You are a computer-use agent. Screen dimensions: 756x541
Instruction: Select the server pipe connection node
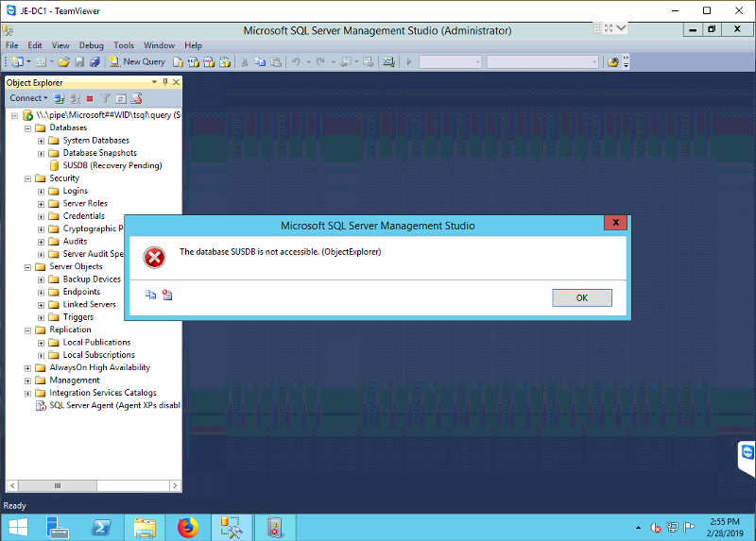(108, 114)
